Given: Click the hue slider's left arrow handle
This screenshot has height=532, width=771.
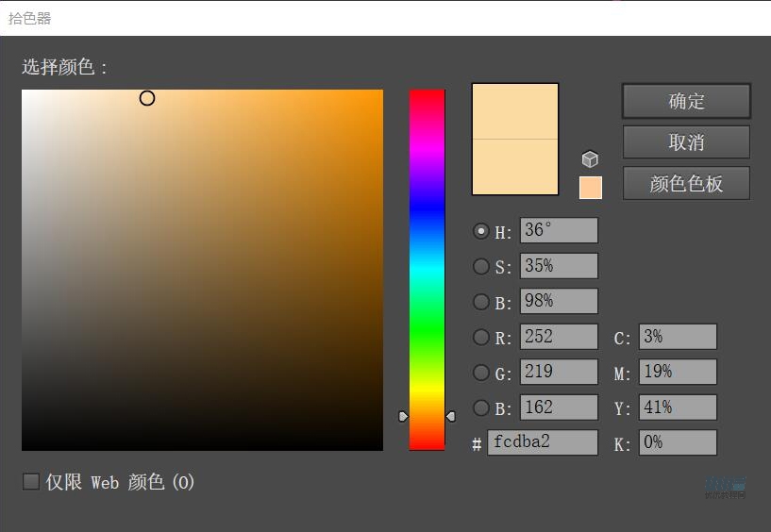Looking at the screenshot, I should tap(403, 416).
